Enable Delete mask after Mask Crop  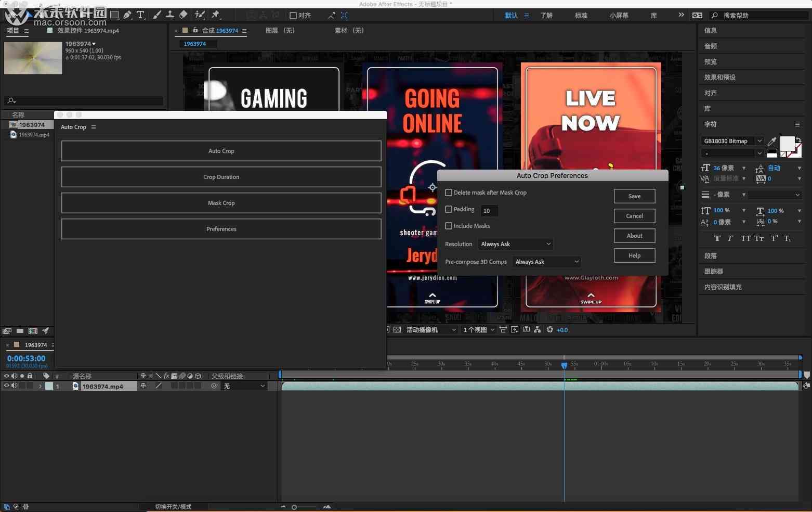pos(449,193)
